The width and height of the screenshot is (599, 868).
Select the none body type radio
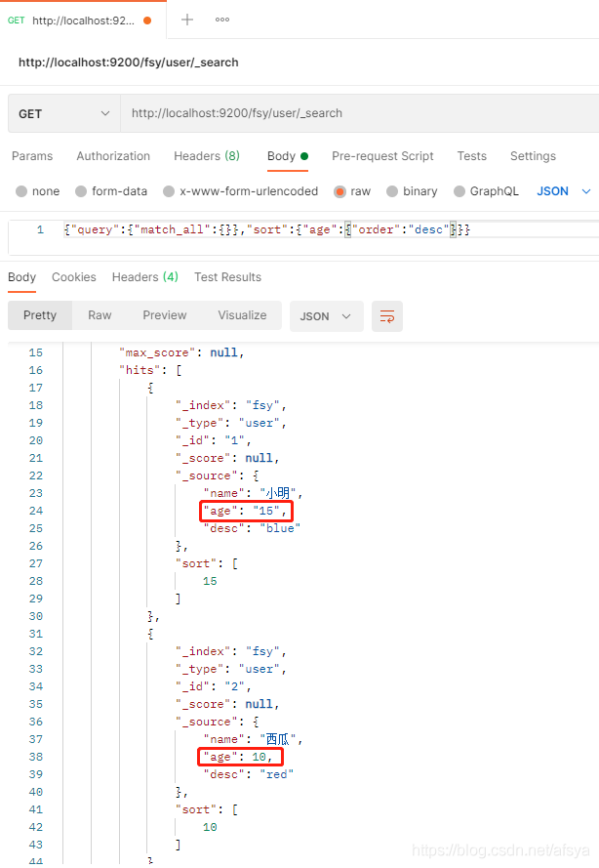[x=21, y=191]
